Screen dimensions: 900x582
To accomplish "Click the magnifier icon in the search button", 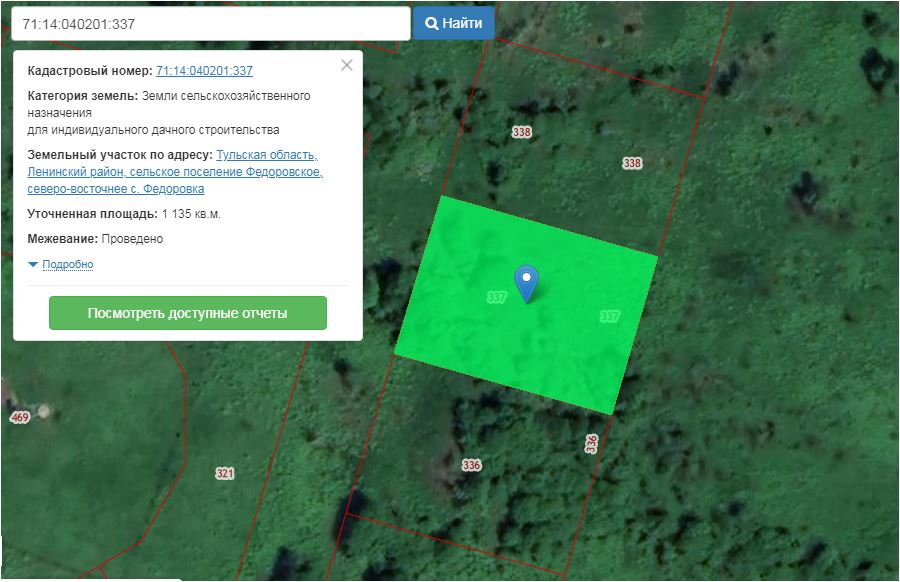I will point(432,23).
